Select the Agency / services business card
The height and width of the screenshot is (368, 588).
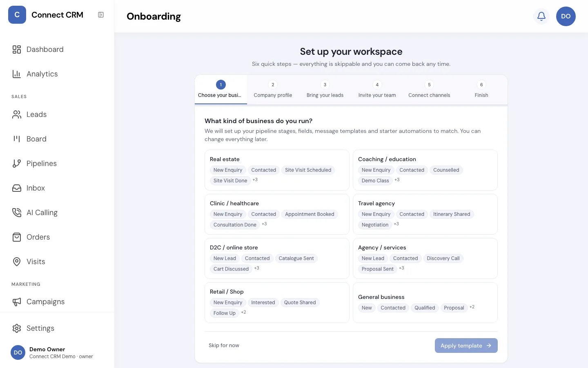click(425, 258)
